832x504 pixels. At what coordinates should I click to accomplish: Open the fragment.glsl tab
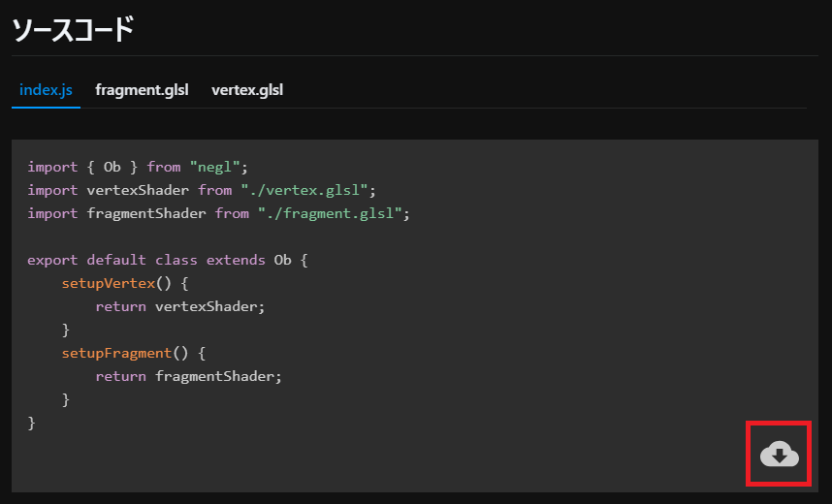(x=142, y=90)
